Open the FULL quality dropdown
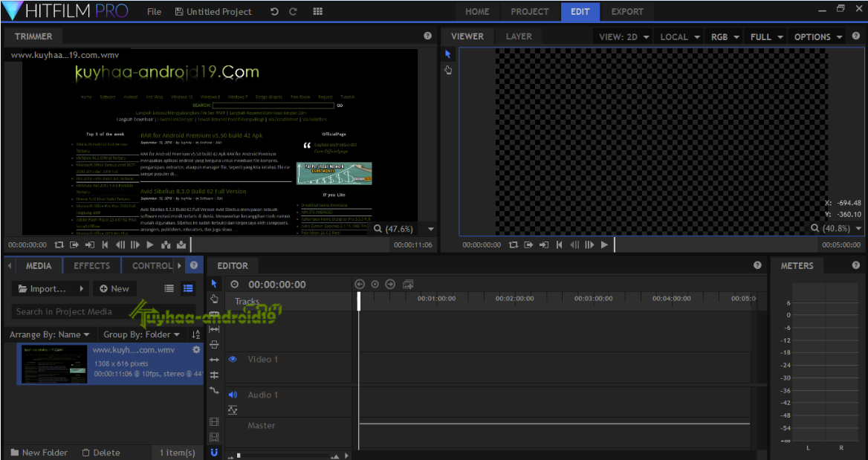This screenshot has height=460, width=868. tap(766, 36)
